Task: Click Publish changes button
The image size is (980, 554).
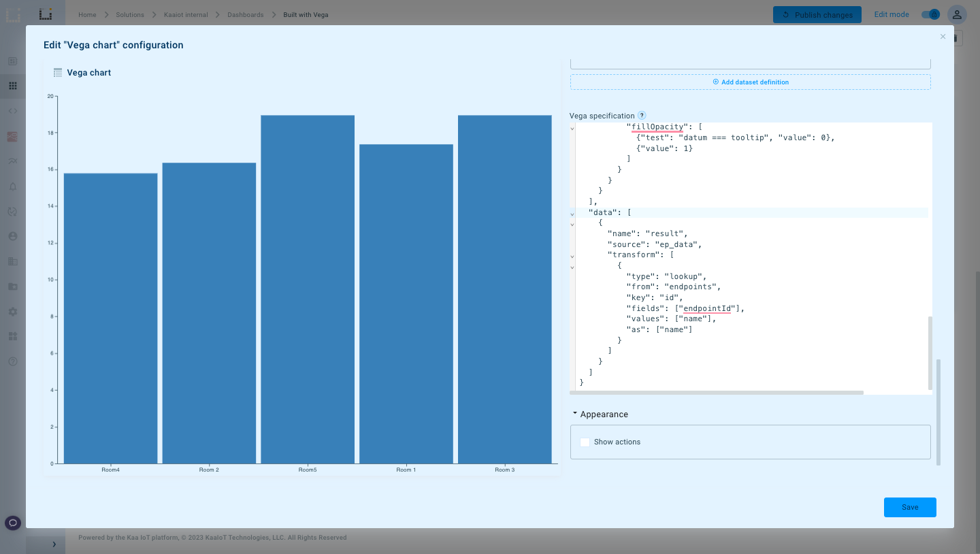Action: [x=817, y=14]
